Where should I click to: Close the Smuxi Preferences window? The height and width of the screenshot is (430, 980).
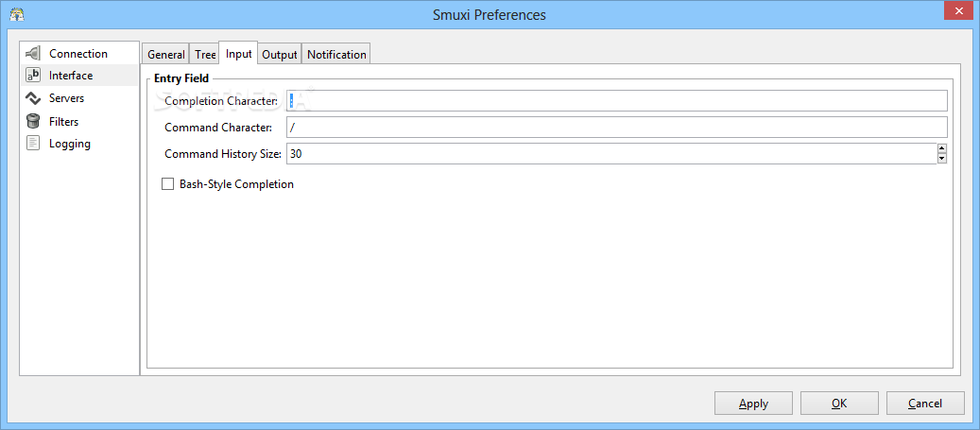click(x=959, y=10)
